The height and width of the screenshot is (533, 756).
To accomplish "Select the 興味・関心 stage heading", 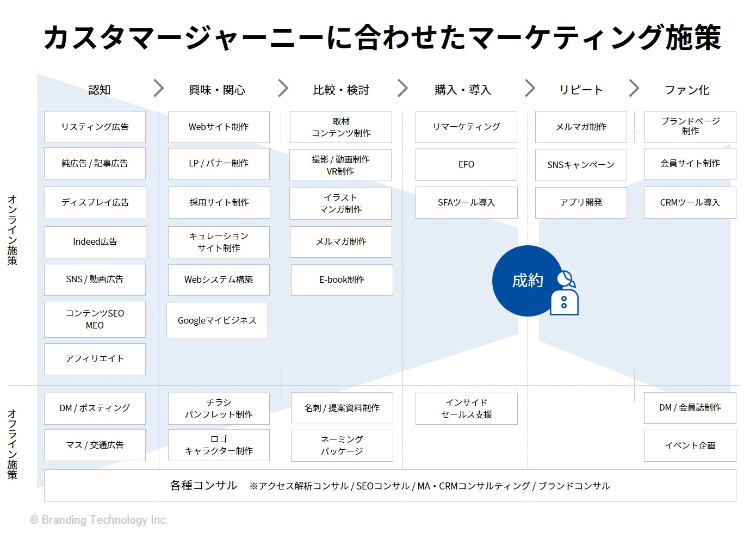I will click(217, 90).
